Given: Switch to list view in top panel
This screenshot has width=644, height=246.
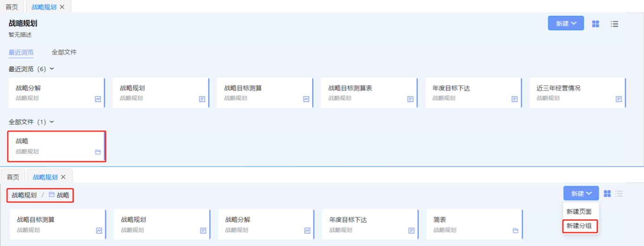Looking at the screenshot, I should click(614, 24).
